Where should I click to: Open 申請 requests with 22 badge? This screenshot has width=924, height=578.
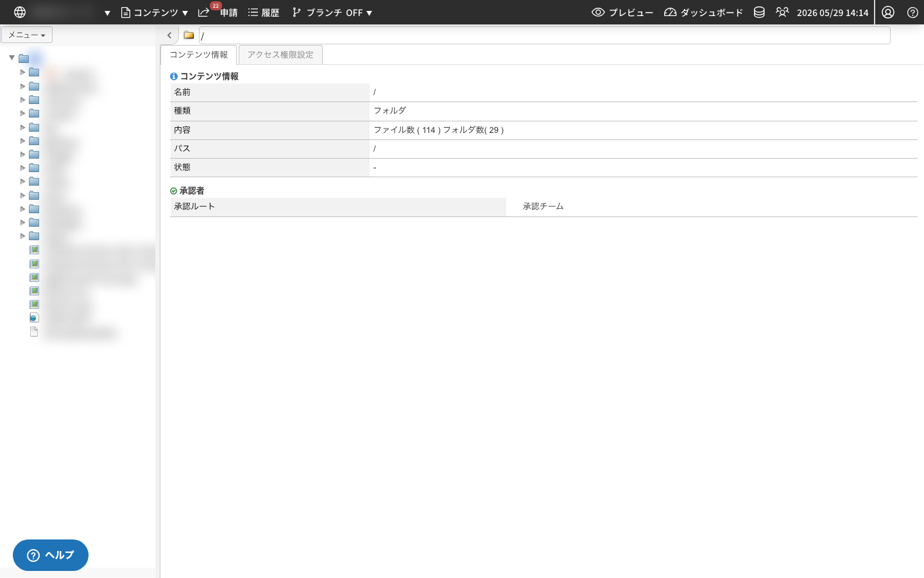(x=218, y=12)
